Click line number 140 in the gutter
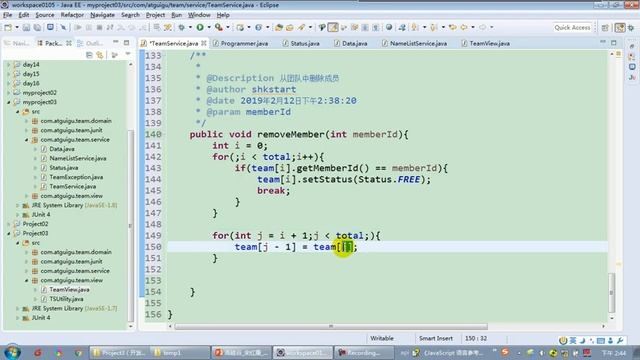This screenshot has width=640, height=360. 153,134
